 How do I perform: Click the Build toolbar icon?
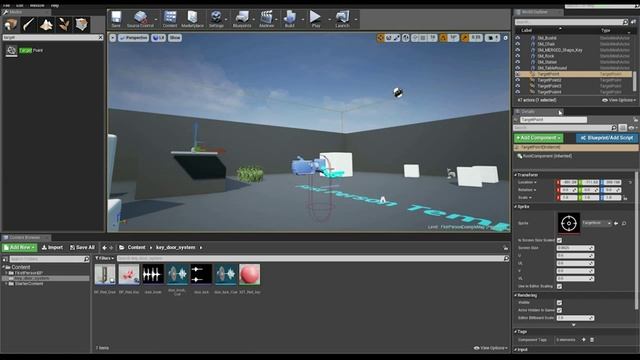pos(290,19)
